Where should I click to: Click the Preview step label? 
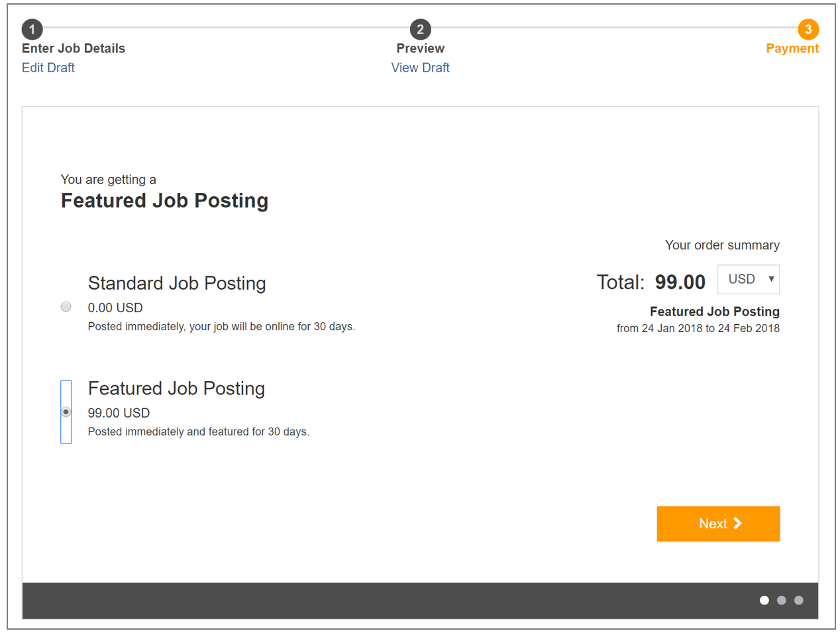tap(421, 48)
